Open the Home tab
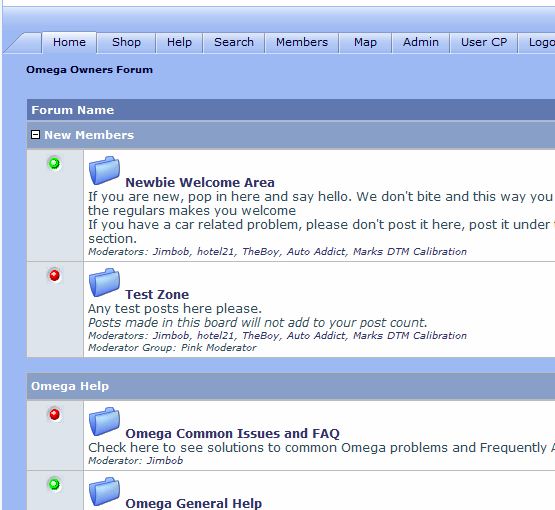This screenshot has height=510, width=555. (69, 42)
